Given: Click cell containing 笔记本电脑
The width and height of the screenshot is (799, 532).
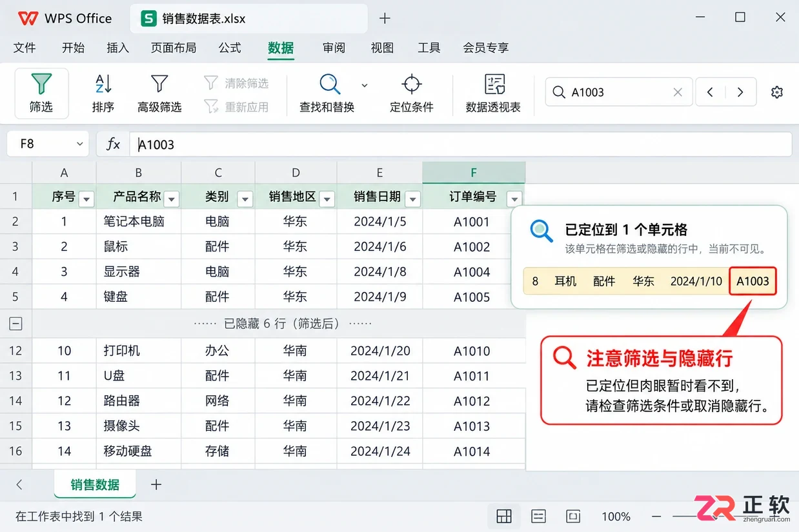Looking at the screenshot, I should pyautogui.click(x=139, y=222).
